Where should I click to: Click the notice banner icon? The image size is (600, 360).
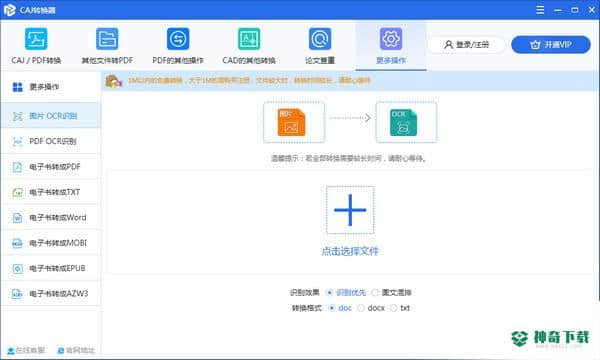(x=113, y=81)
